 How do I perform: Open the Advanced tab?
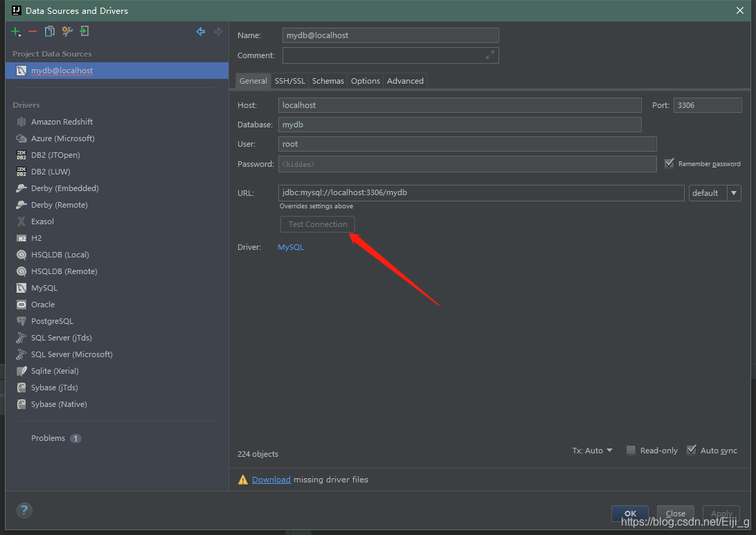[x=405, y=81]
